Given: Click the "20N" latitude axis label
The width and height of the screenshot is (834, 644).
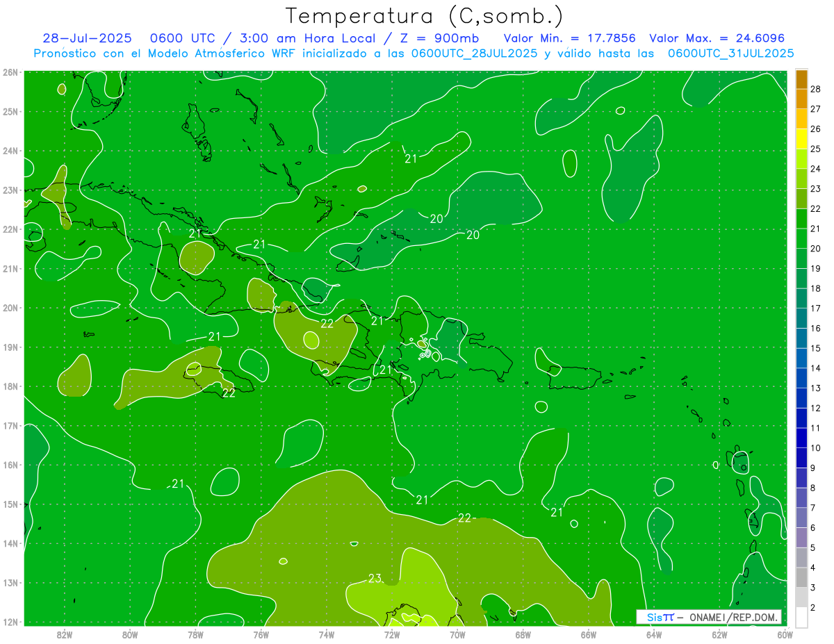Looking at the screenshot, I should click(10, 308).
